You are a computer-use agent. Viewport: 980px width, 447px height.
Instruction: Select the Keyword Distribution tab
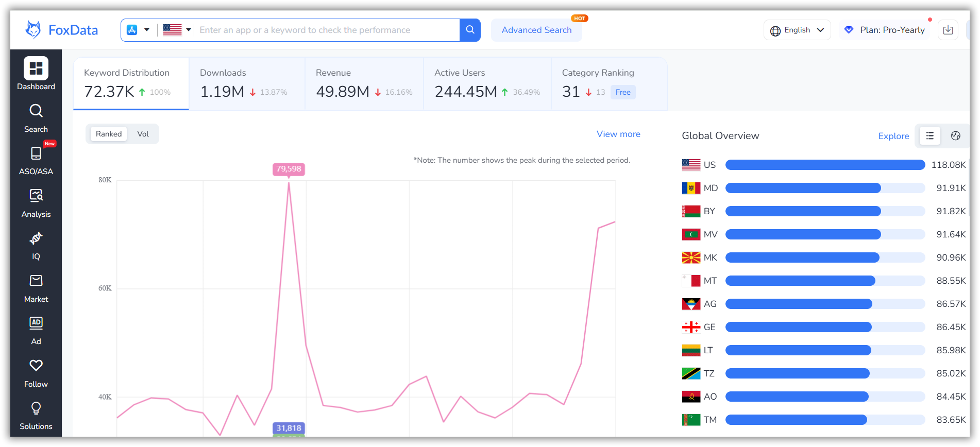131,83
